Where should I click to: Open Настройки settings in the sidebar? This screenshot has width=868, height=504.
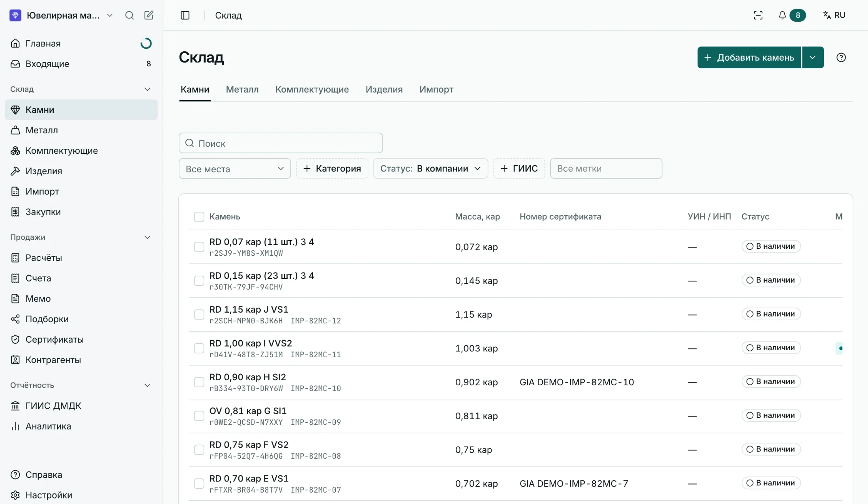coord(81,495)
